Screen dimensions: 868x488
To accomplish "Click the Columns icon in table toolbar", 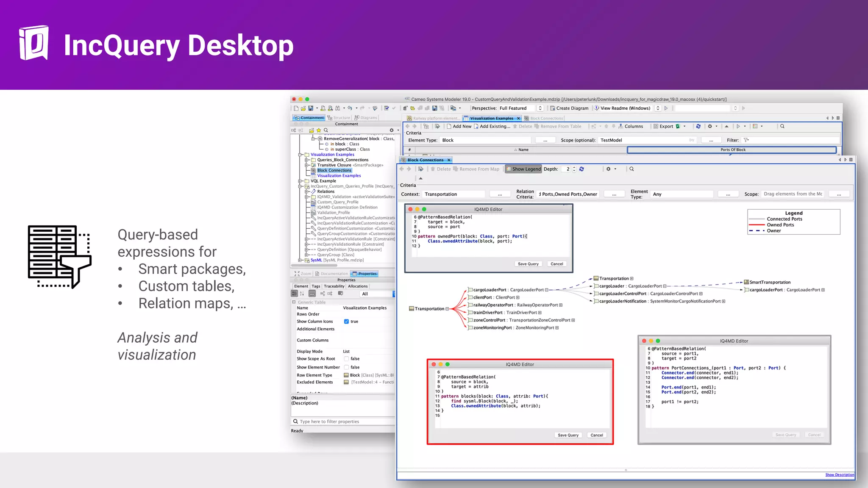I will click(x=621, y=126).
